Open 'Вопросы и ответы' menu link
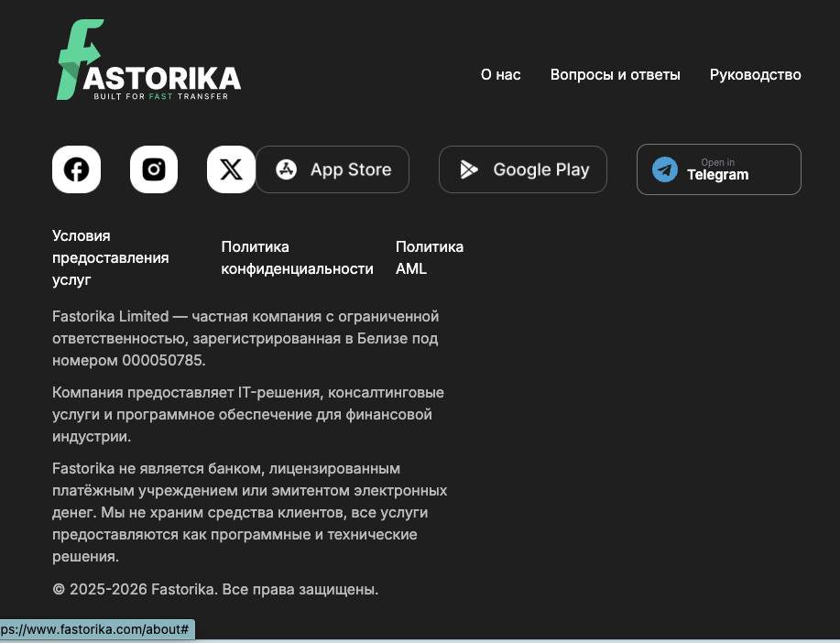 [615, 74]
